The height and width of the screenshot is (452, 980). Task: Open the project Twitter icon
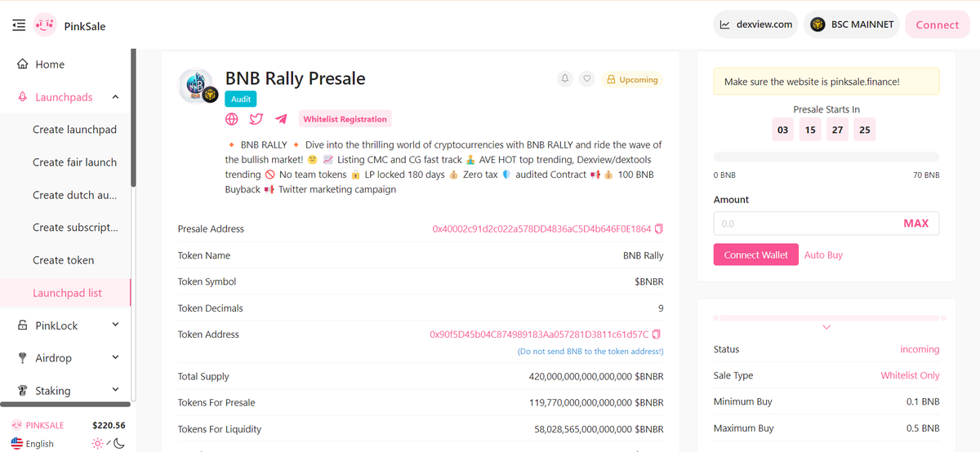(x=256, y=119)
